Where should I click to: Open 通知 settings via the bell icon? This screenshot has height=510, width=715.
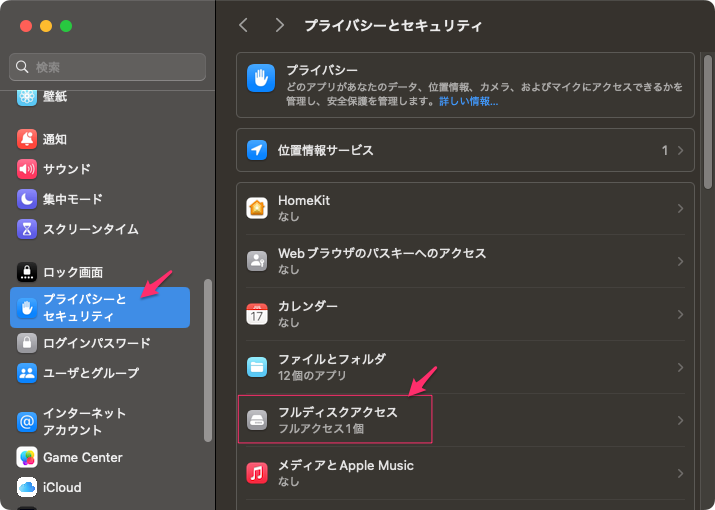click(27, 139)
